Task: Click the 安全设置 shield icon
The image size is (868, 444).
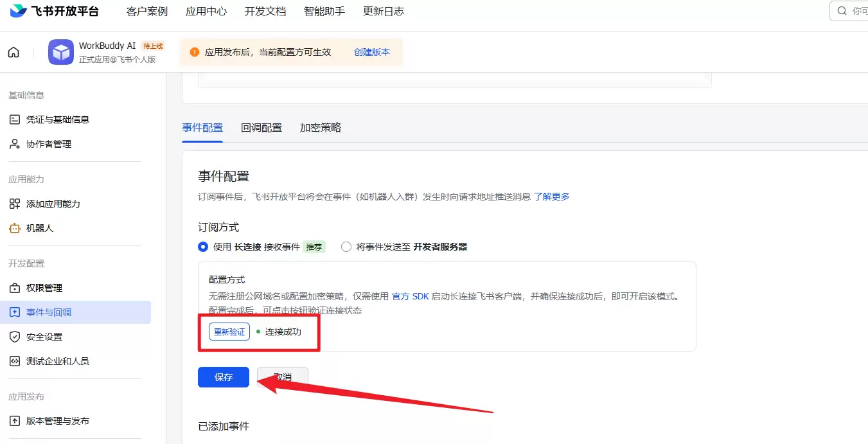Action: tap(15, 337)
